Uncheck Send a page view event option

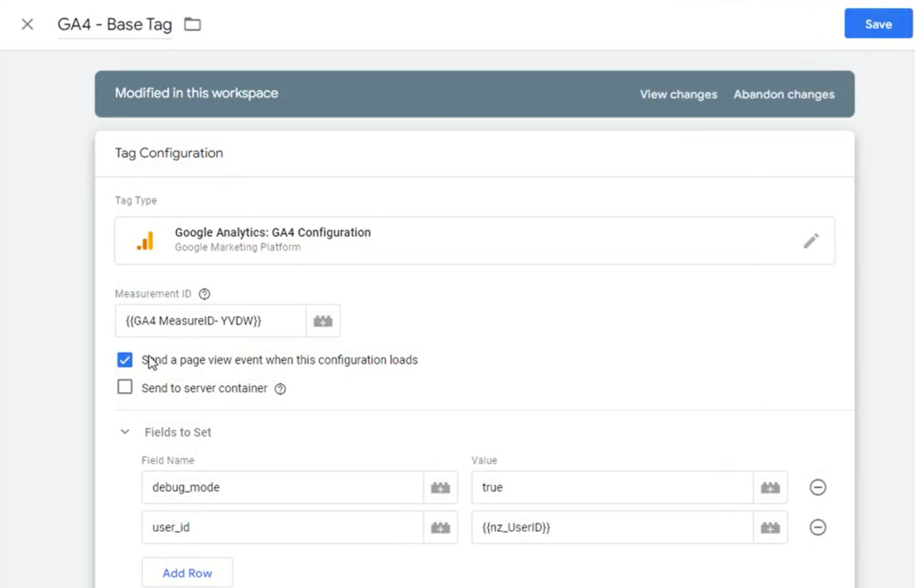(x=125, y=359)
